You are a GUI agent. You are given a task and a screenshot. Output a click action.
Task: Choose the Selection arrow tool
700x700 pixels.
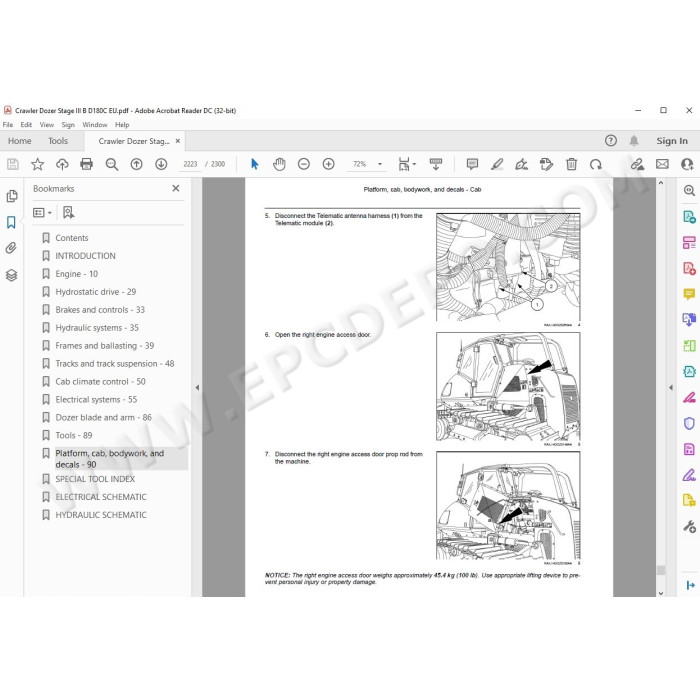[x=254, y=164]
